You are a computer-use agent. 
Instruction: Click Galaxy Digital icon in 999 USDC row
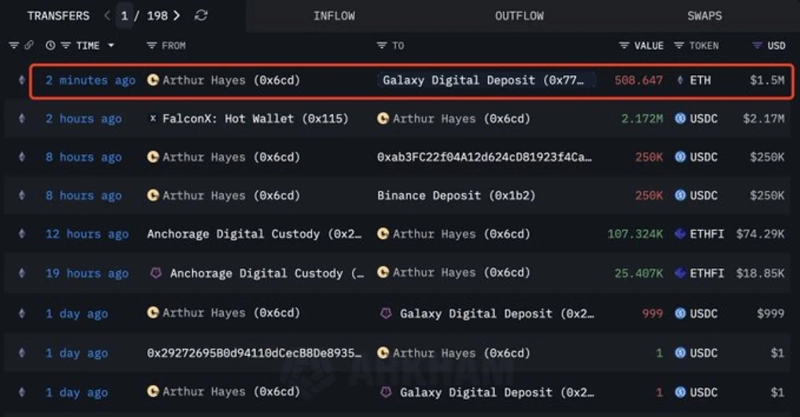(385, 313)
